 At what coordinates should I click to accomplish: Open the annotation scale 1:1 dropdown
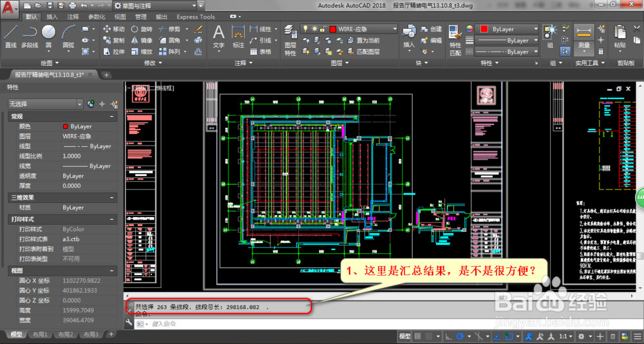click(x=566, y=336)
